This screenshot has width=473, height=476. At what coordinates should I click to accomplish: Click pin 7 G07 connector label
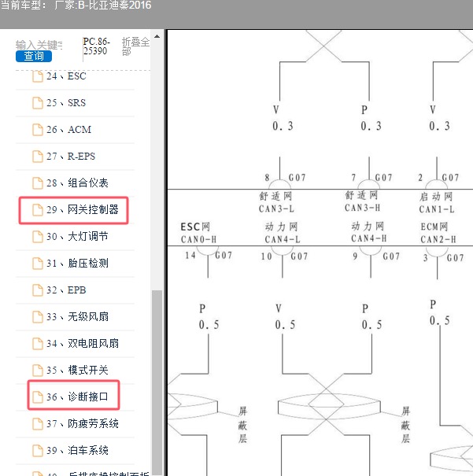pos(372,178)
